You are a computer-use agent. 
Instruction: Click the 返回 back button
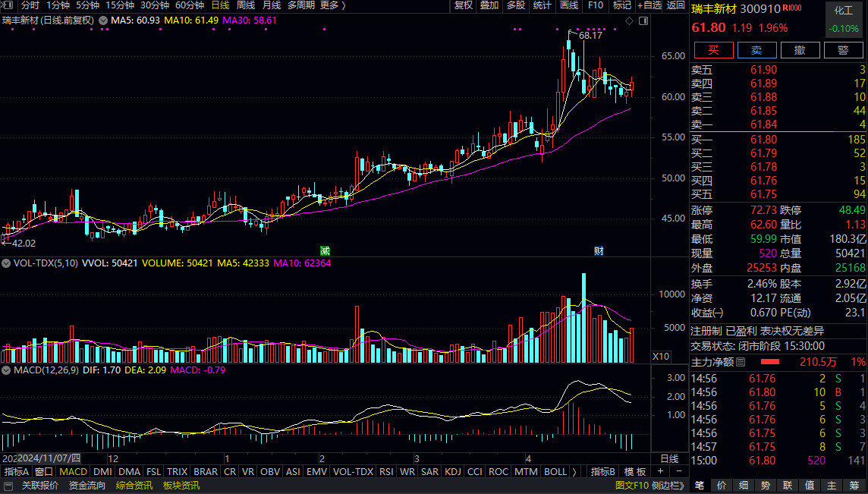coord(676,5)
